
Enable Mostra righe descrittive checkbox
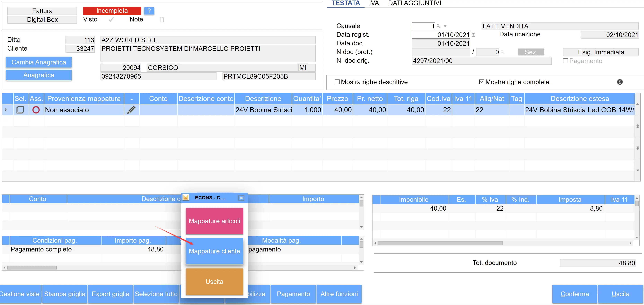tap(337, 82)
